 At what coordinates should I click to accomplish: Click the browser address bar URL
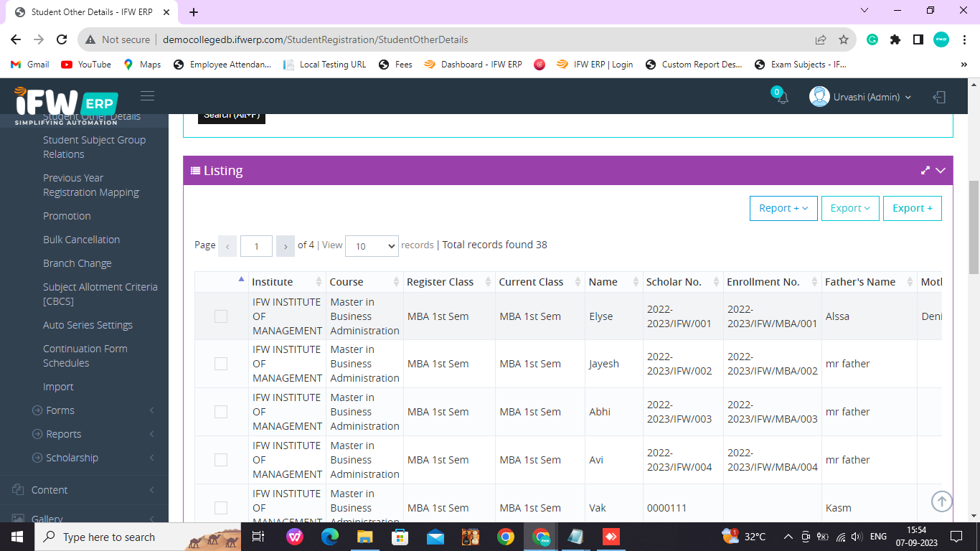coord(316,39)
